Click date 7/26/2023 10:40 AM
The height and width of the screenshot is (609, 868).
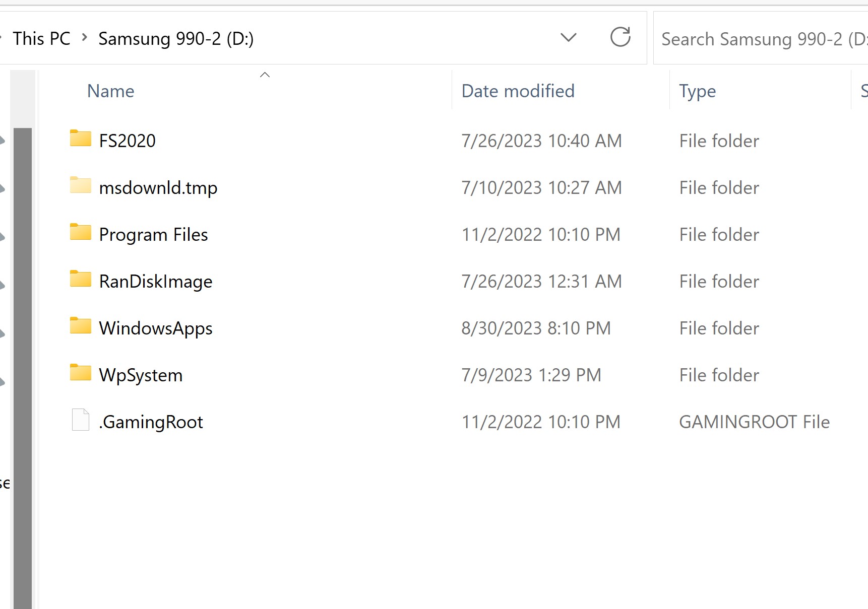pyautogui.click(x=542, y=141)
